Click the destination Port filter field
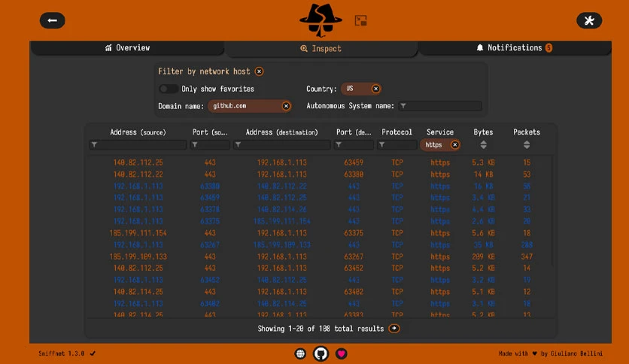The image size is (629, 364). pyautogui.click(x=354, y=144)
